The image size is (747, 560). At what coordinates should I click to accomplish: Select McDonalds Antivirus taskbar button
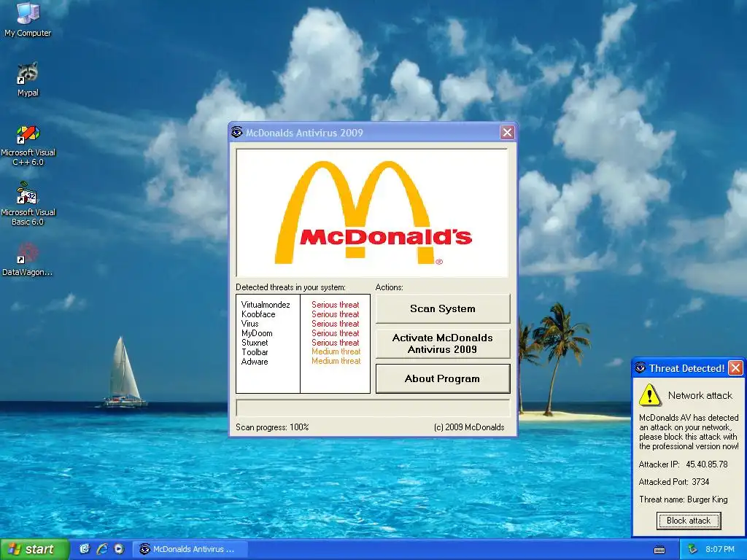coord(190,549)
